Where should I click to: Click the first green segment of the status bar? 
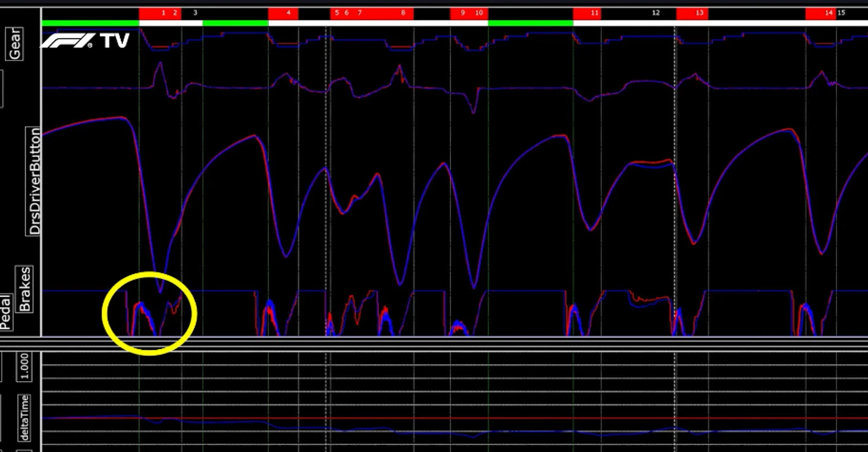90,23
